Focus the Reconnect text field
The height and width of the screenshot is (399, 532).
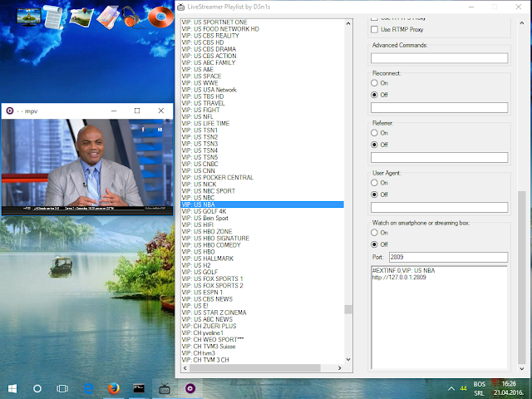click(440, 107)
